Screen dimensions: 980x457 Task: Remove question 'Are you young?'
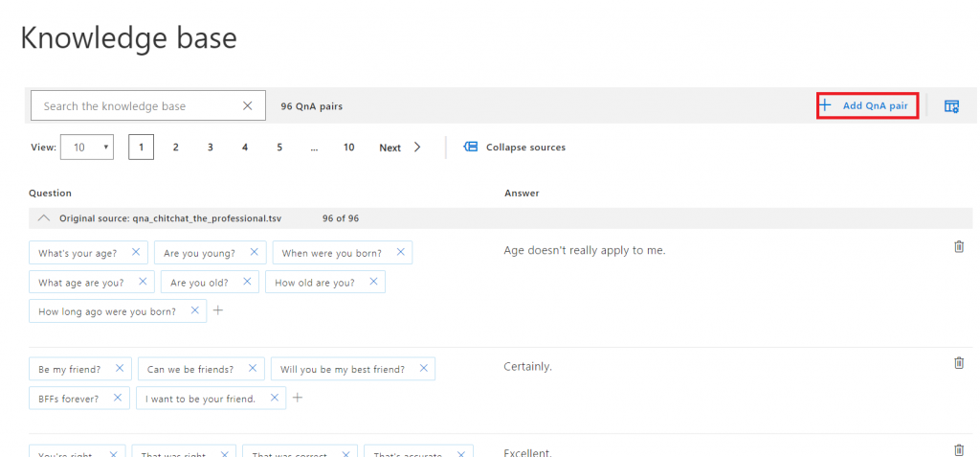pyautogui.click(x=254, y=252)
